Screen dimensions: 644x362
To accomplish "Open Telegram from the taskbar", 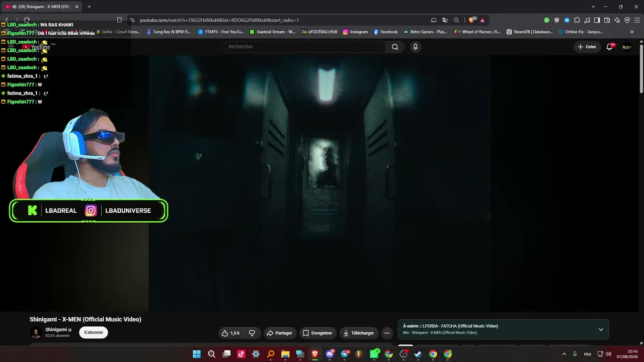I will click(x=345, y=354).
